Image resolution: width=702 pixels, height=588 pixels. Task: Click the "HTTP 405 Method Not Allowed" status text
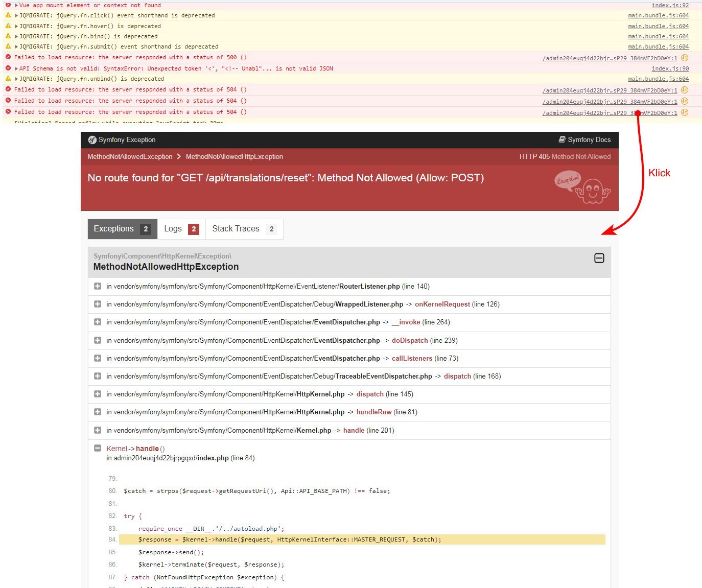(x=565, y=156)
